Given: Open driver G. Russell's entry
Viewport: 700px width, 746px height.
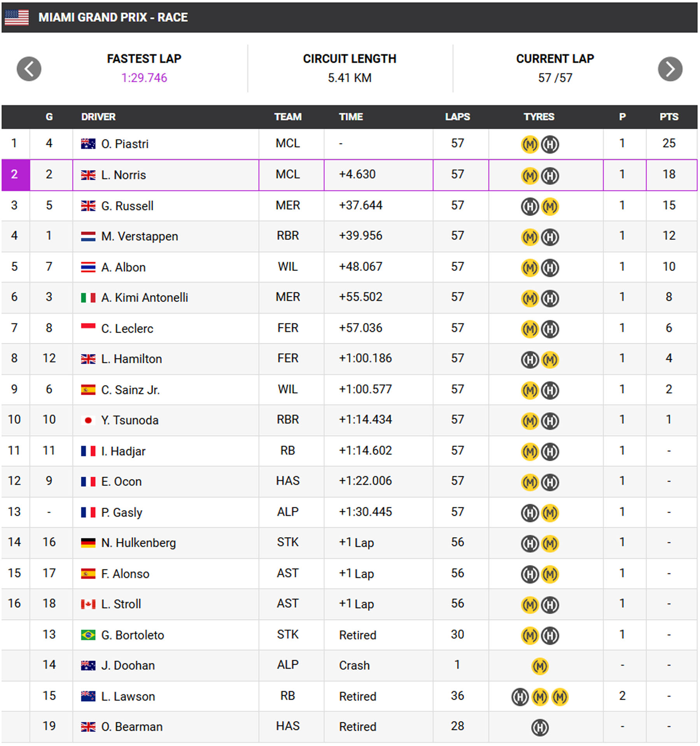Looking at the screenshot, I should (x=127, y=206).
